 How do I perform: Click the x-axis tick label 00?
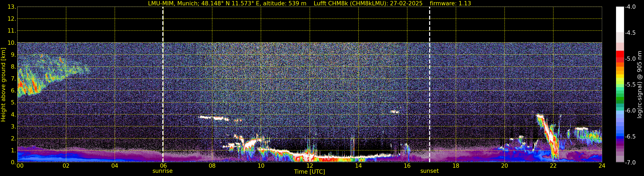tap(20, 166)
